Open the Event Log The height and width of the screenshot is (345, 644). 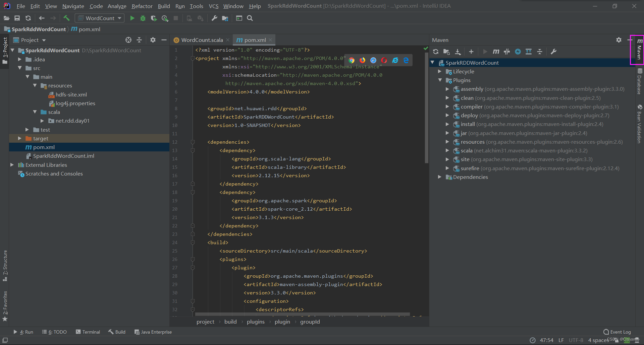(617, 332)
